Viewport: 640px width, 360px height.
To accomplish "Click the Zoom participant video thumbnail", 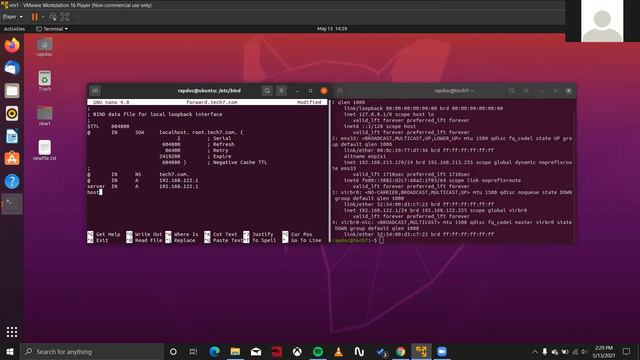I will coord(602,21).
